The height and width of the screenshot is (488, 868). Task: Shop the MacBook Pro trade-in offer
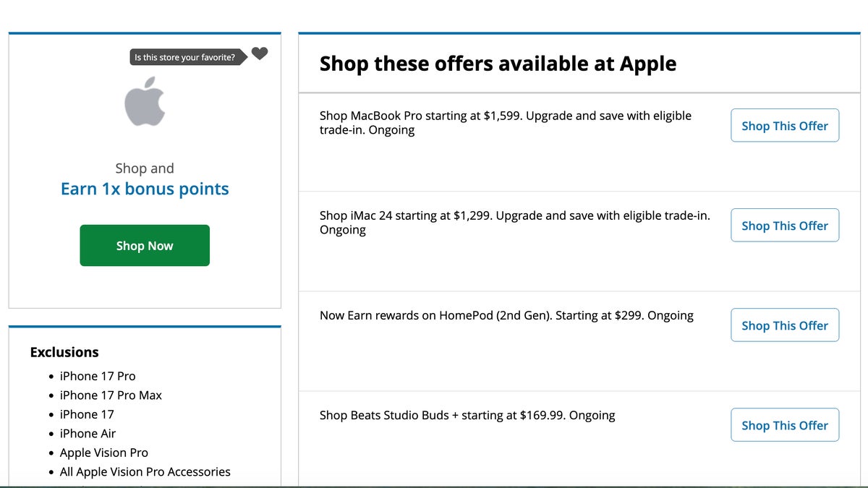[784, 125]
